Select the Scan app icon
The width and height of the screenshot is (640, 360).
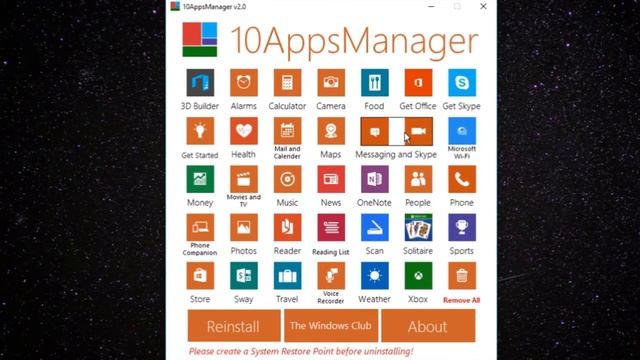click(375, 227)
